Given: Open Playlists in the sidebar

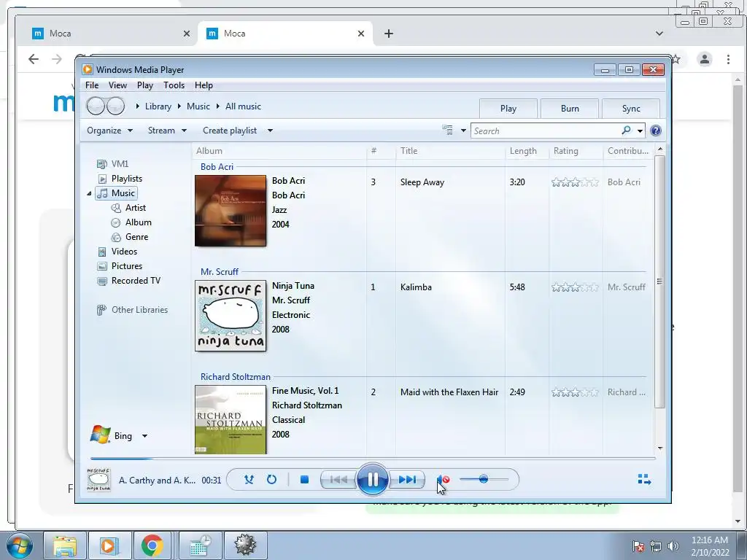Looking at the screenshot, I should (120, 179).
